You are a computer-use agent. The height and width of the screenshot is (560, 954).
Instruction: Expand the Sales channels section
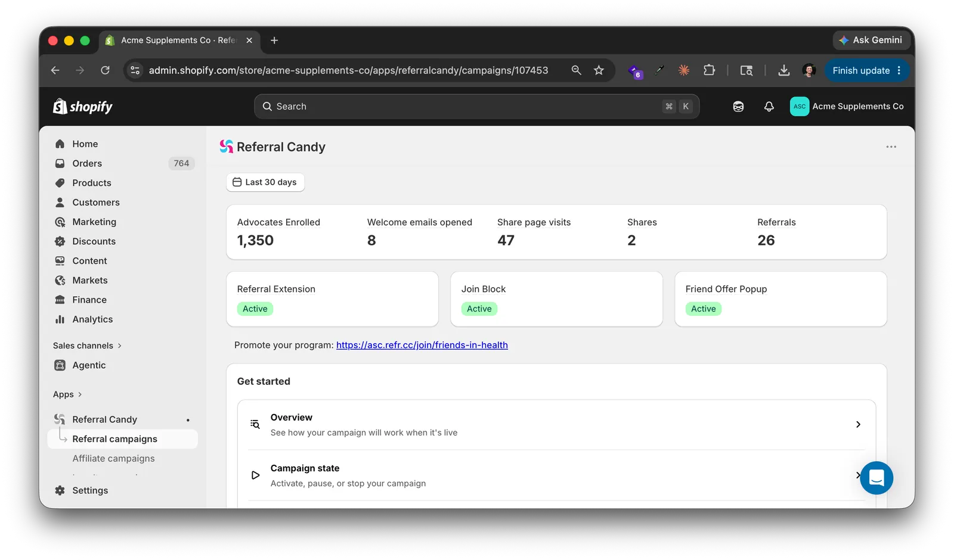pos(87,346)
